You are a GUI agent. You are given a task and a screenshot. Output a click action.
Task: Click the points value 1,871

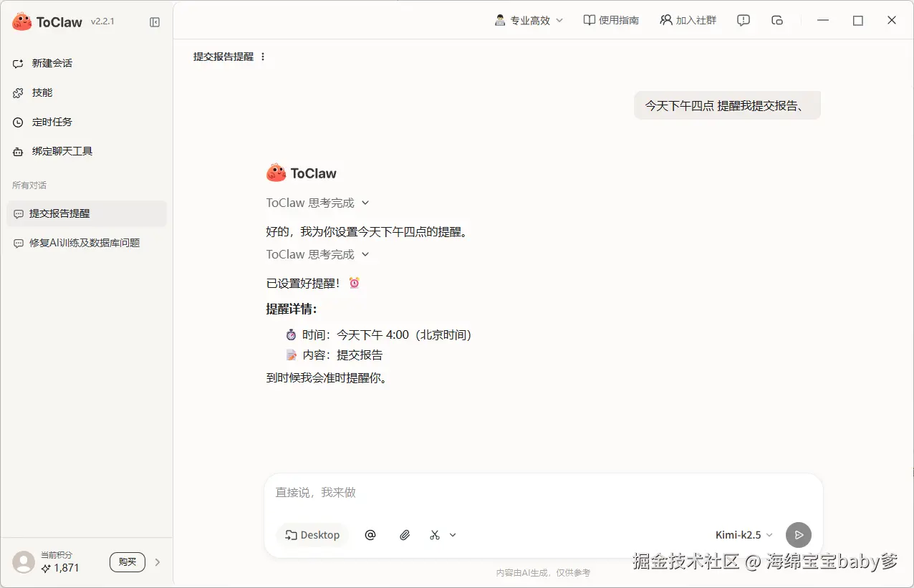coord(67,568)
